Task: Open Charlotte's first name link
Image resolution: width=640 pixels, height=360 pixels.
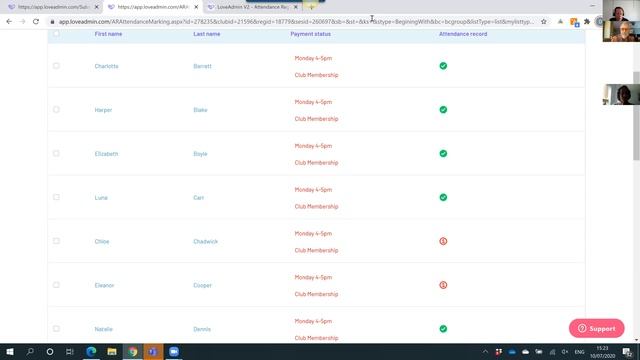Action: pyautogui.click(x=107, y=66)
